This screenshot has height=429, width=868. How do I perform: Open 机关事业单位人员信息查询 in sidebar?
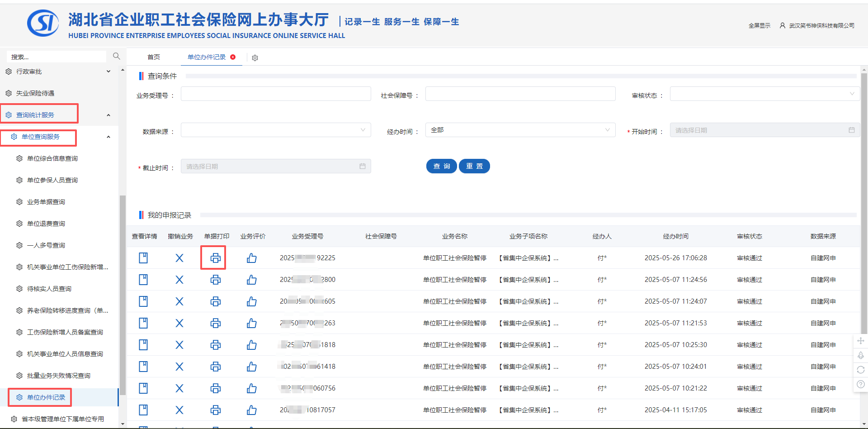(x=65, y=354)
